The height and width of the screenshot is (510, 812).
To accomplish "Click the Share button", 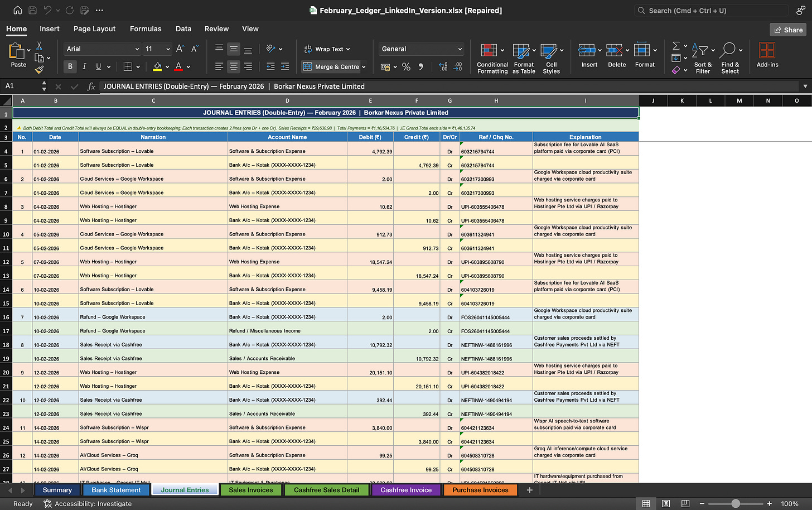I will (x=788, y=30).
